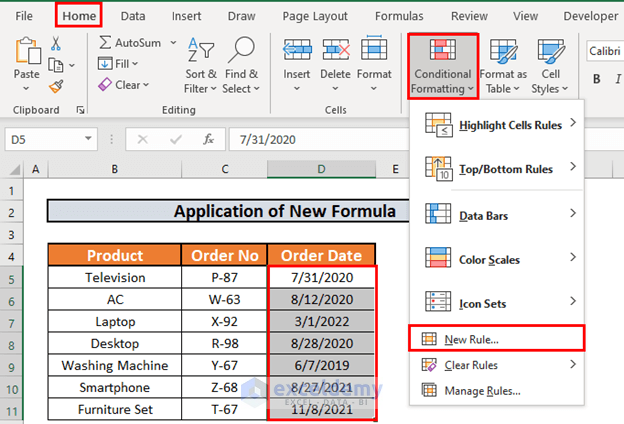Select row 7 header
The image size is (624, 424).
pyautogui.click(x=11, y=322)
